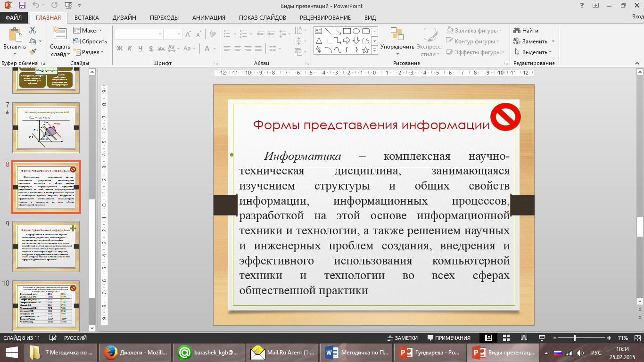Select the rectangle shape in the shapes gallery
Screen dimensions: 644x362
pyautogui.click(x=347, y=31)
